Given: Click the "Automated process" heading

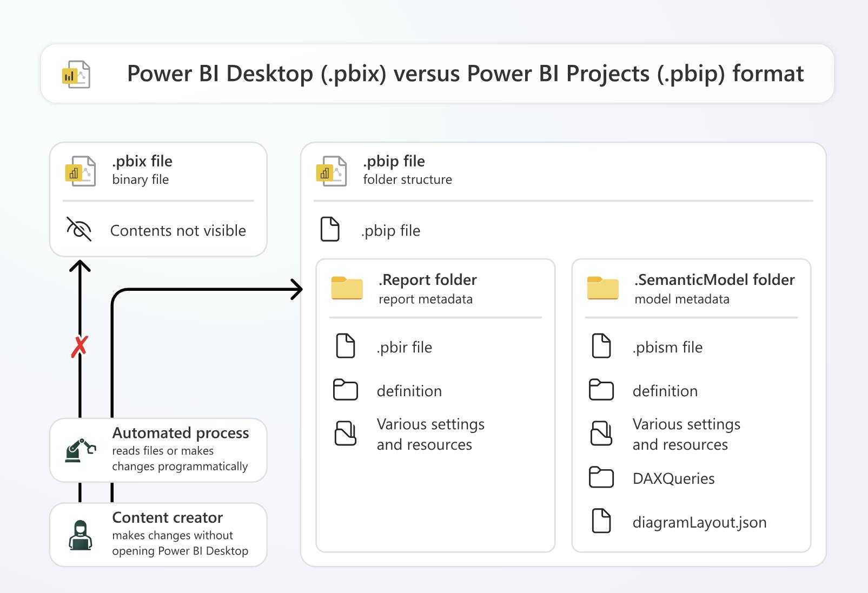Looking at the screenshot, I should [x=181, y=433].
